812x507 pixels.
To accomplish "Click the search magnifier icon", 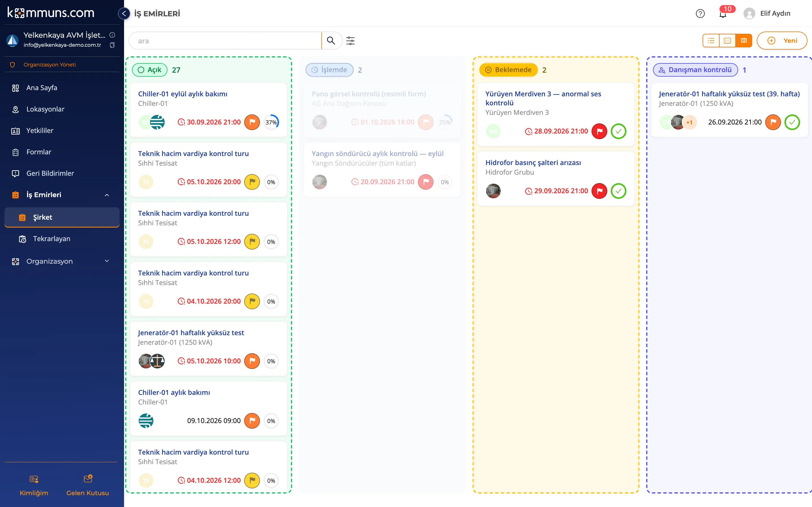I will [x=331, y=41].
